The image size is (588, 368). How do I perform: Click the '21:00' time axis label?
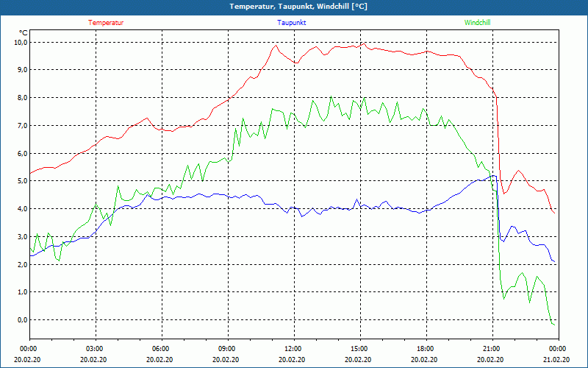pyautogui.click(x=490, y=349)
